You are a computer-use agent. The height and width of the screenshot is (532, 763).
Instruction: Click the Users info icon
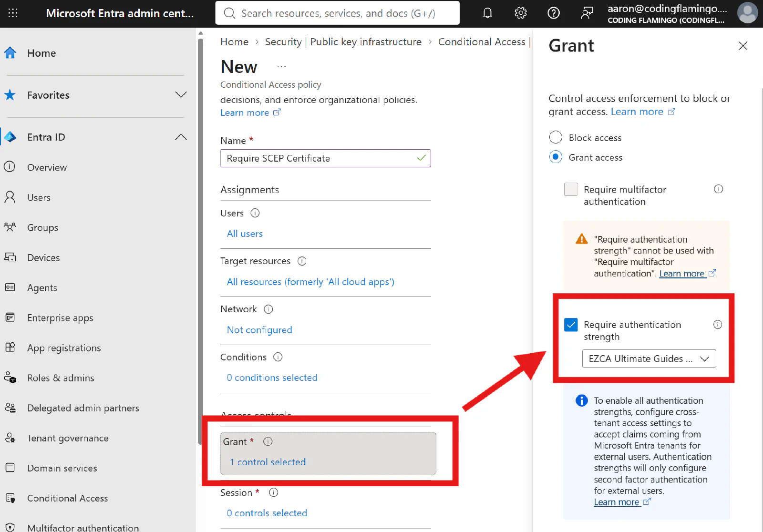click(x=255, y=213)
